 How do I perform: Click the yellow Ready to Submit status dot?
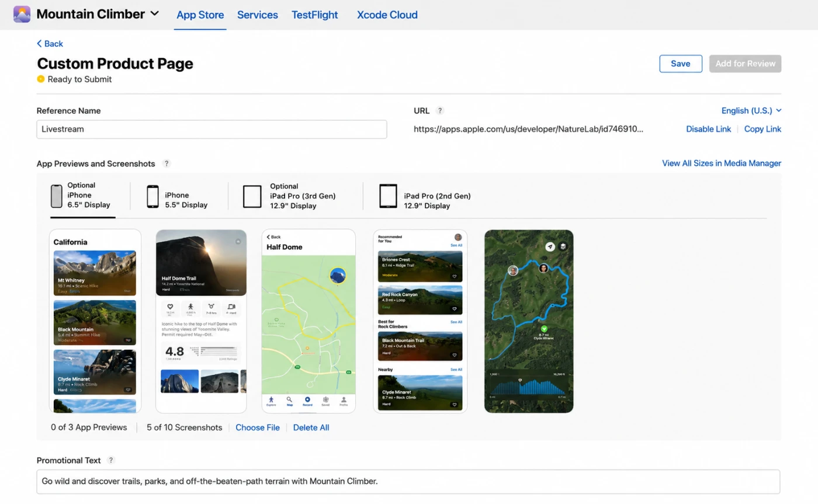[41, 79]
